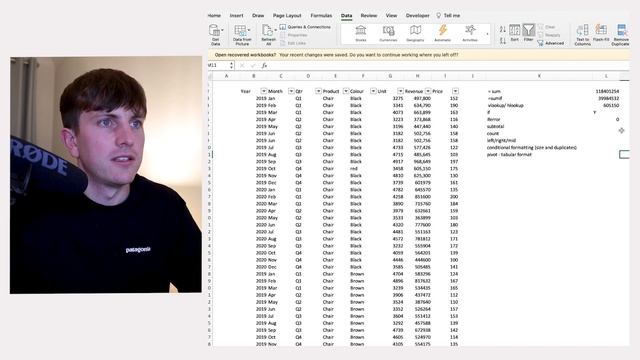Click cell 'pivot - tabular format'
This screenshot has width=640, height=360.
click(539, 154)
